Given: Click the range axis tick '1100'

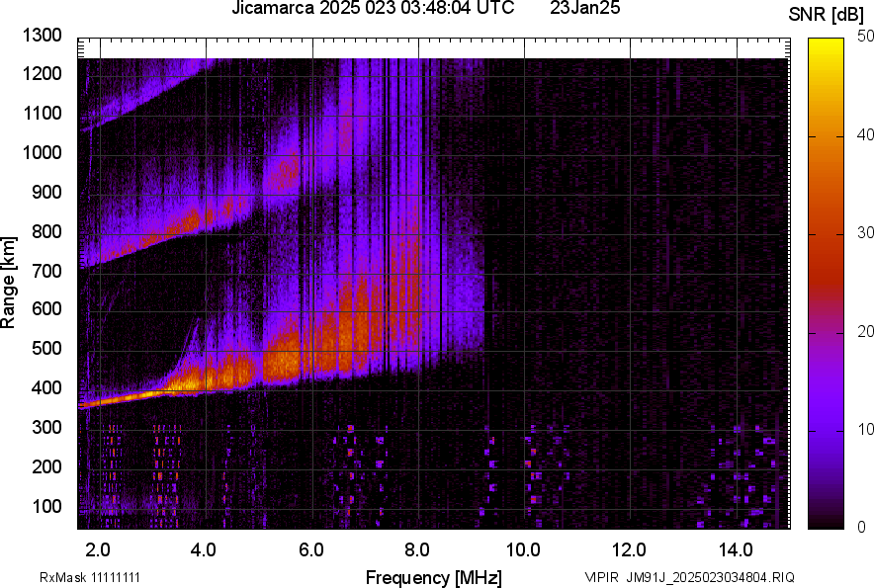Looking at the screenshot, I should (x=42, y=113).
